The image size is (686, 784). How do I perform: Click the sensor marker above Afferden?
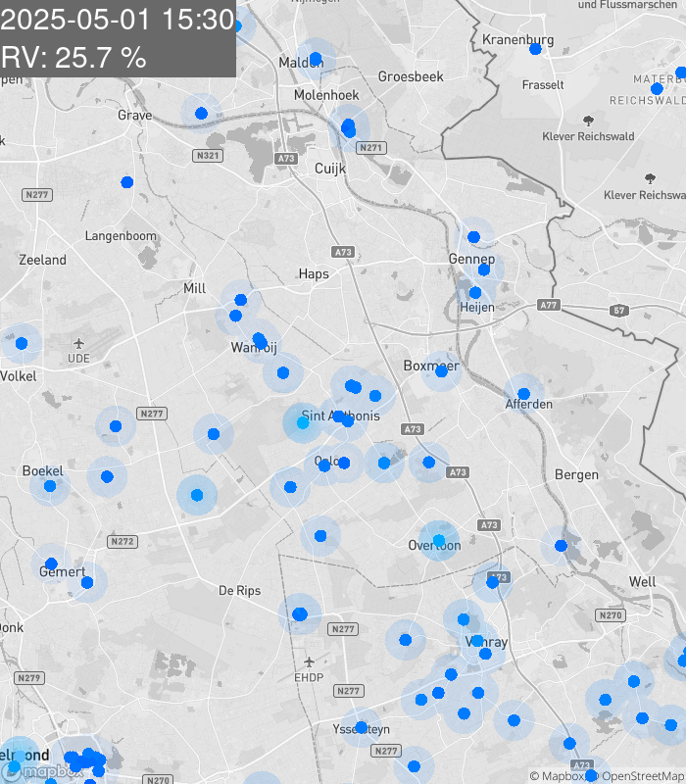click(523, 394)
